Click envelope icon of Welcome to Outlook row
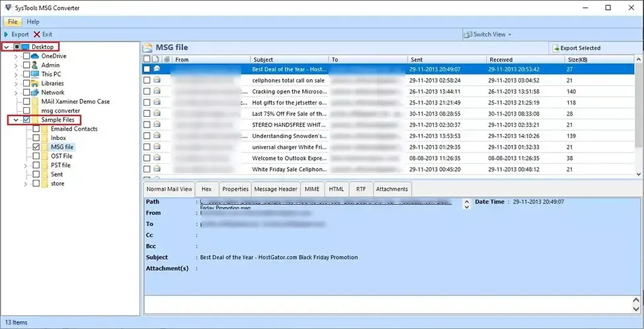The image size is (644, 329). point(157,157)
